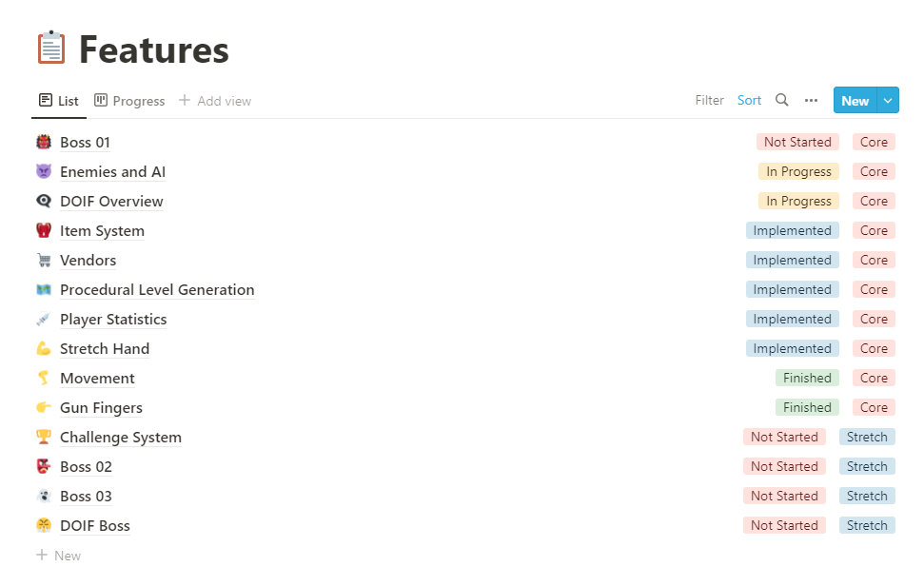Image resolution: width=924 pixels, height=586 pixels.
Task: Click the pointing finger icon for Gun Fingers
Action: (x=43, y=408)
